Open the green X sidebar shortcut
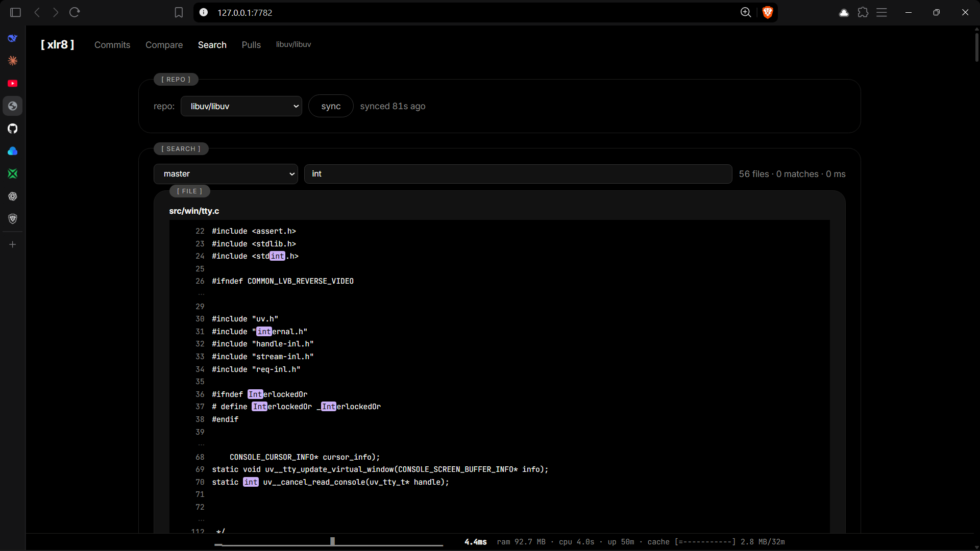 click(13, 173)
